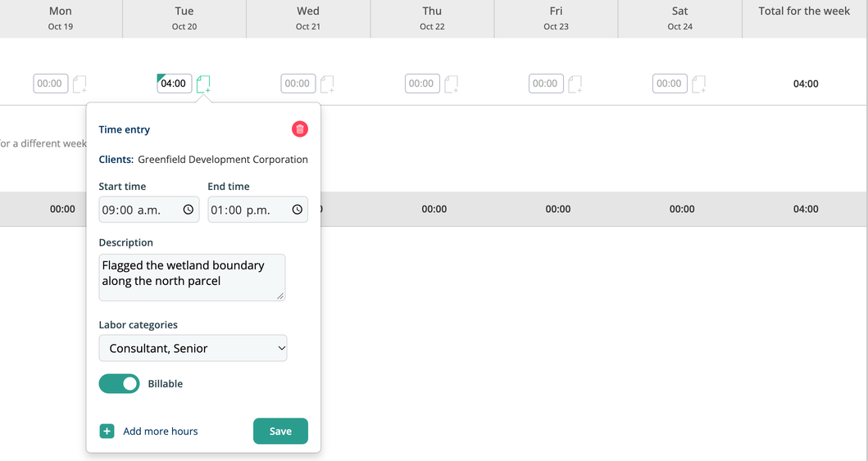Click into the Description text area
Image resolution: width=868 pixels, height=461 pixels.
point(192,278)
